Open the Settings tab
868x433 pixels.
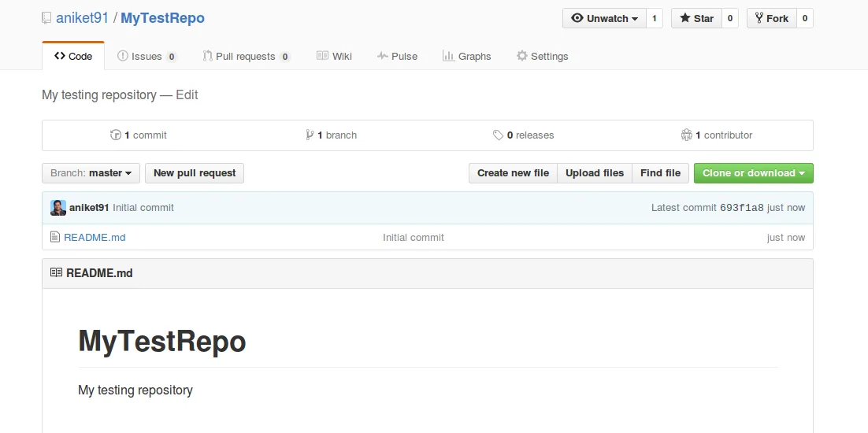[543, 56]
